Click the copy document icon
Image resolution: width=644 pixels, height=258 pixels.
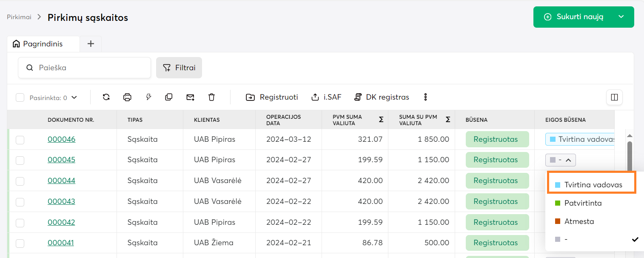(x=169, y=97)
